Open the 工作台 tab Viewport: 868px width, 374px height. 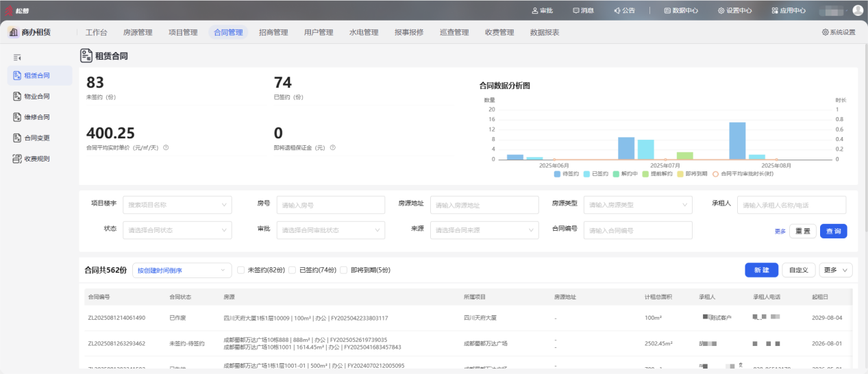click(x=97, y=32)
